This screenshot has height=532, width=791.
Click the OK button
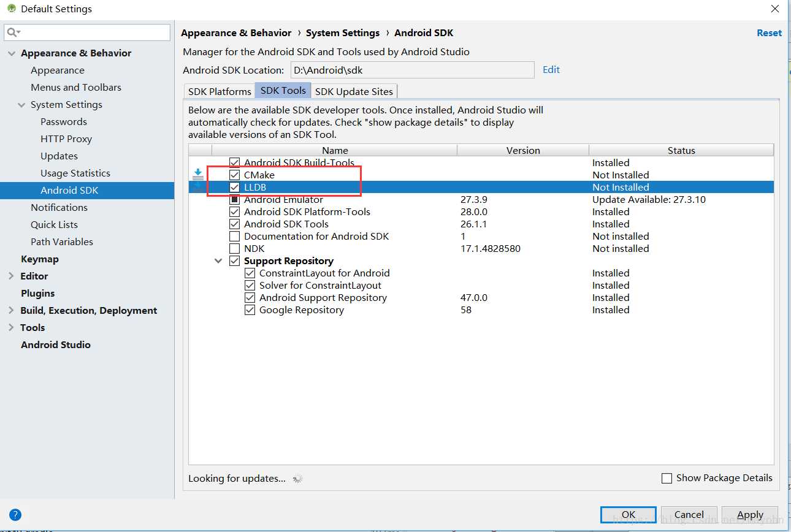[x=629, y=515]
